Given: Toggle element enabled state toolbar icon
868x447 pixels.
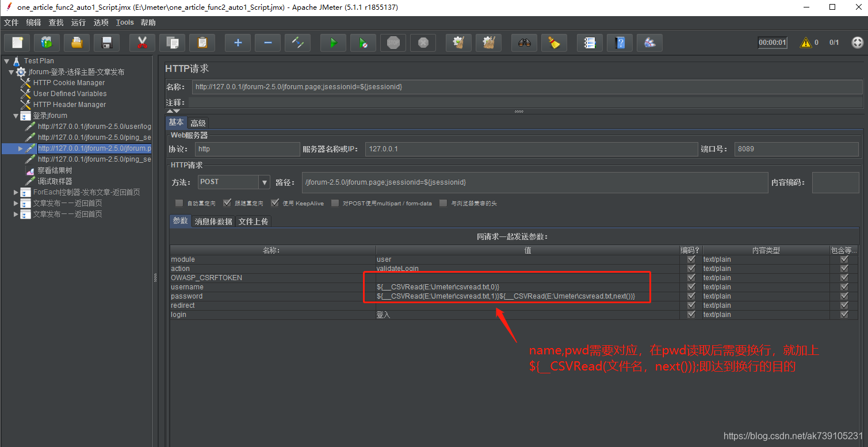Looking at the screenshot, I should point(297,43).
